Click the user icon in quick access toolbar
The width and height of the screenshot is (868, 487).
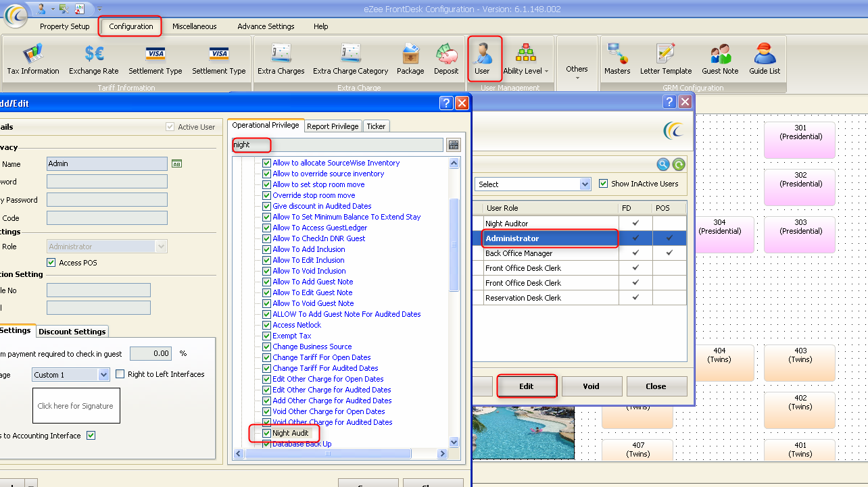coord(41,8)
